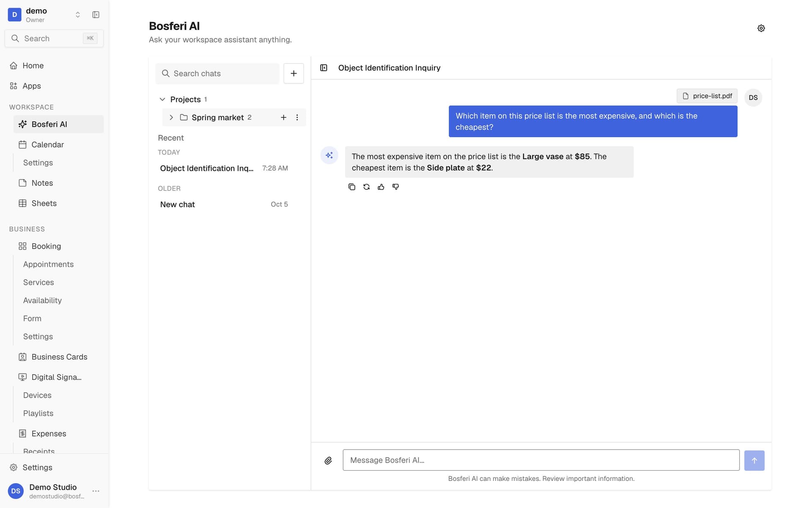Viewport: 812px width, 508px height.
Task: Open the Calendar page
Action: pyautogui.click(x=58, y=145)
